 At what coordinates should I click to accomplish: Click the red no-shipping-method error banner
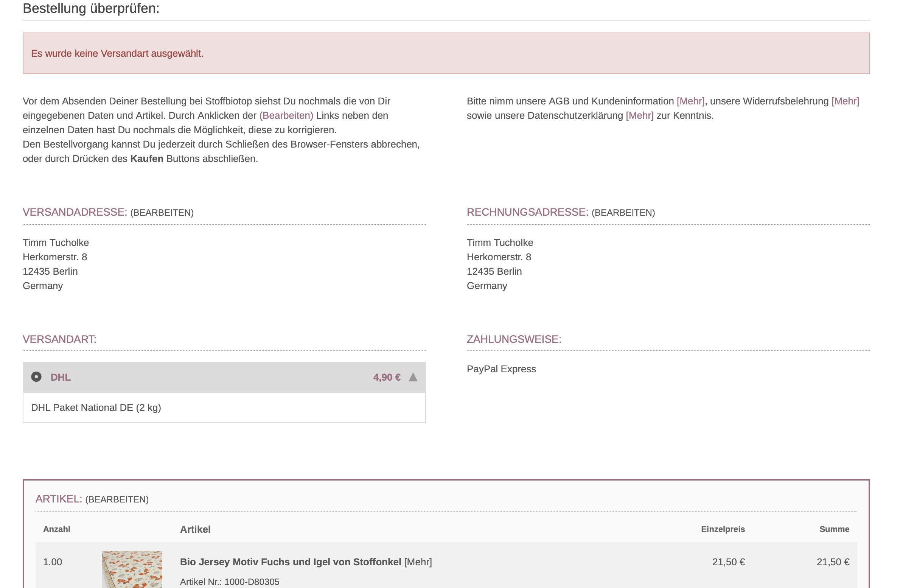pyautogui.click(x=446, y=53)
